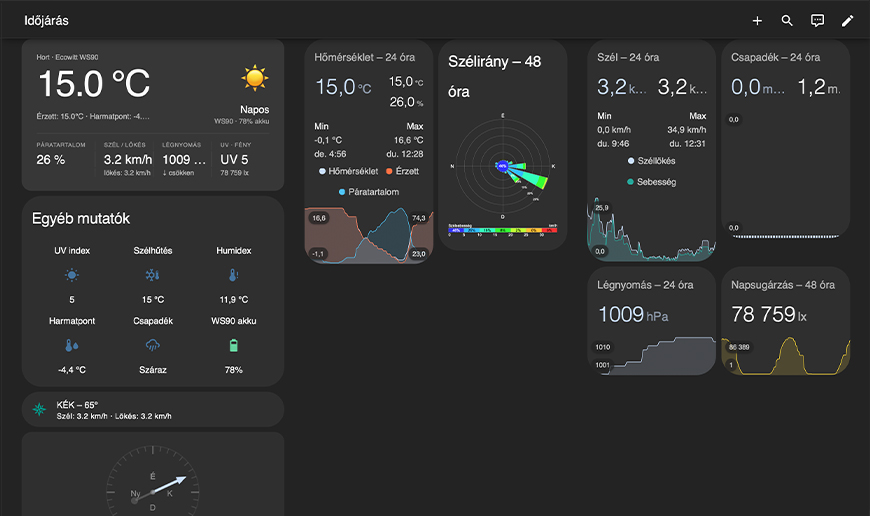
Task: Click the compass icon beside KÉK – 65°
Action: click(39, 409)
